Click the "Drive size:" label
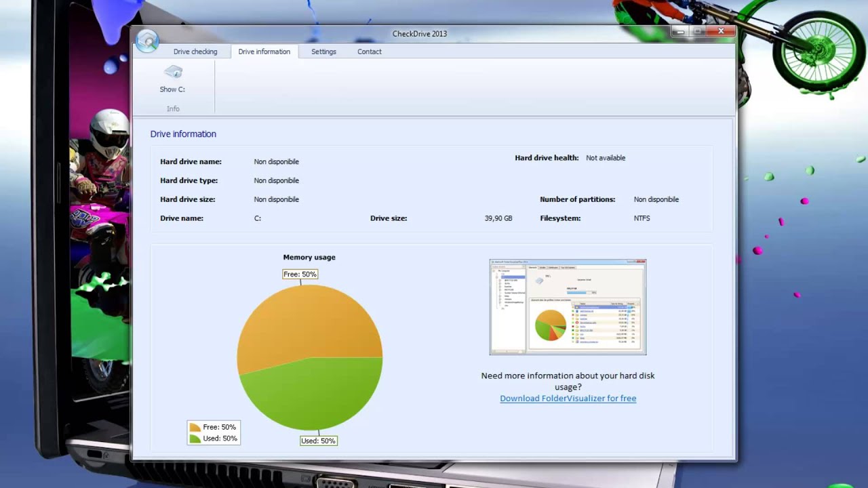The image size is (868, 488). pos(389,219)
